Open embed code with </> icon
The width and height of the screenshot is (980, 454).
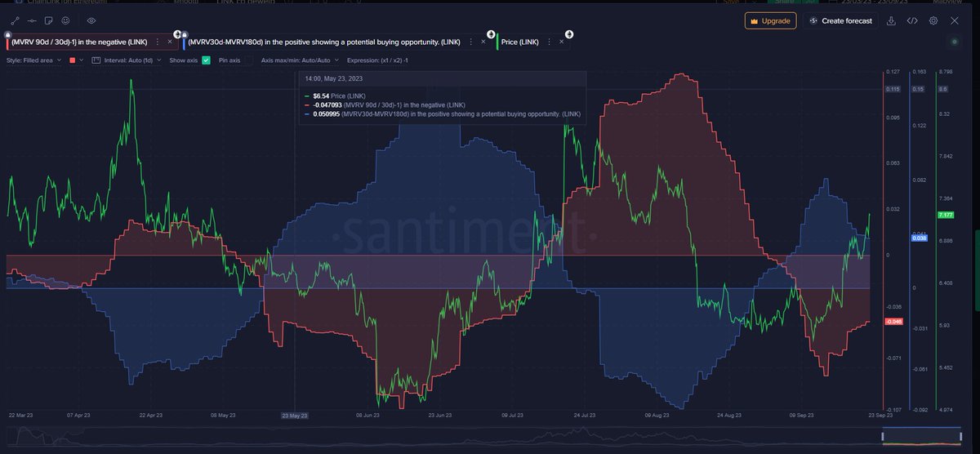coord(912,20)
